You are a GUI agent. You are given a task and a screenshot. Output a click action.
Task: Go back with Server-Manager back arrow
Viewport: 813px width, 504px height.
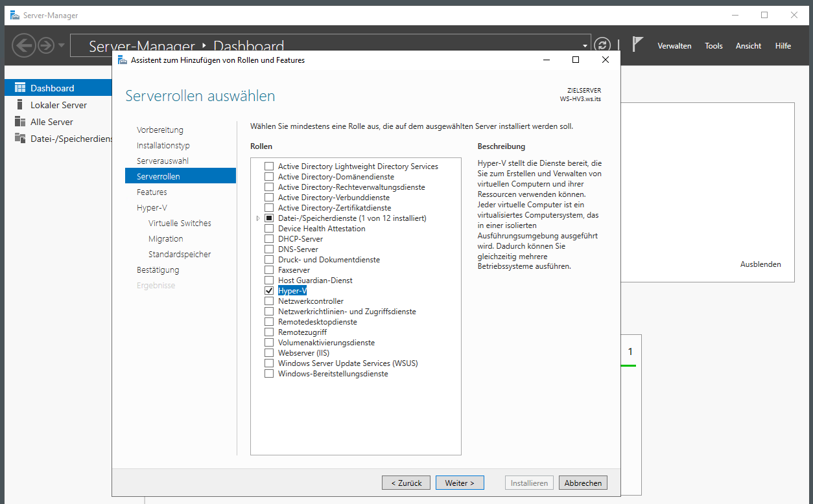coord(24,45)
